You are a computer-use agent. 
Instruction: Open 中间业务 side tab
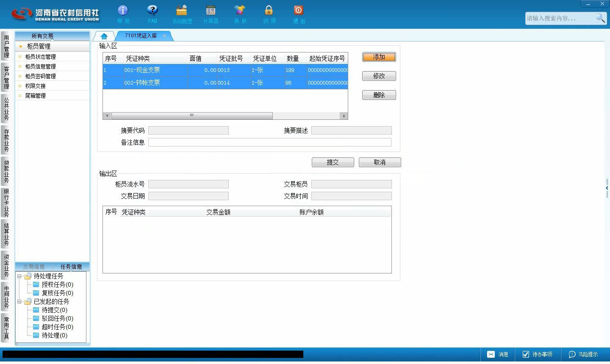coord(6,297)
